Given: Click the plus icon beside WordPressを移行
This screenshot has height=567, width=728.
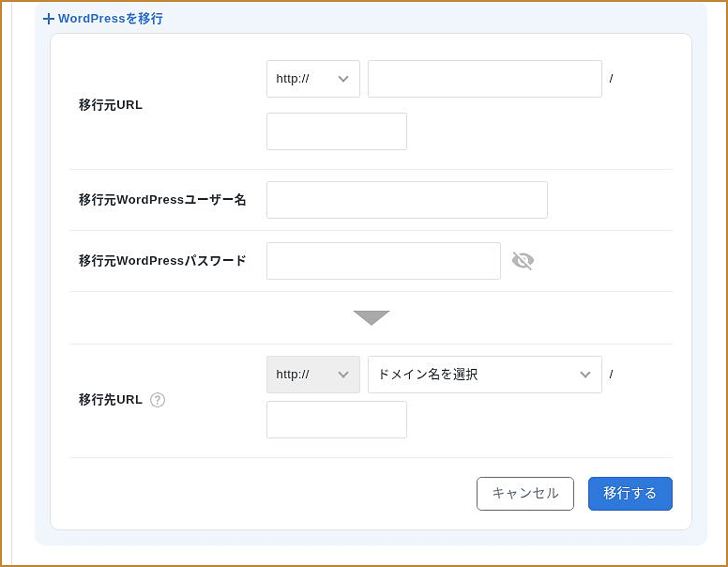Looking at the screenshot, I should 48,19.
